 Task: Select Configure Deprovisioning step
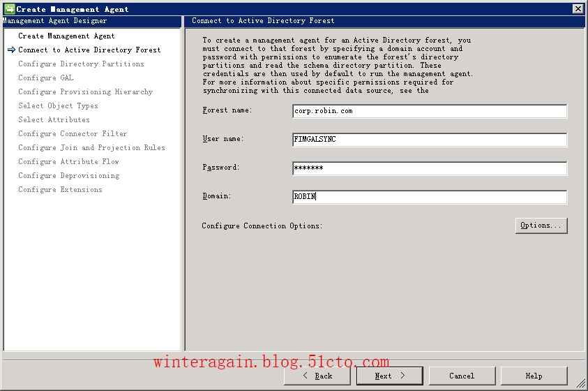coord(69,176)
